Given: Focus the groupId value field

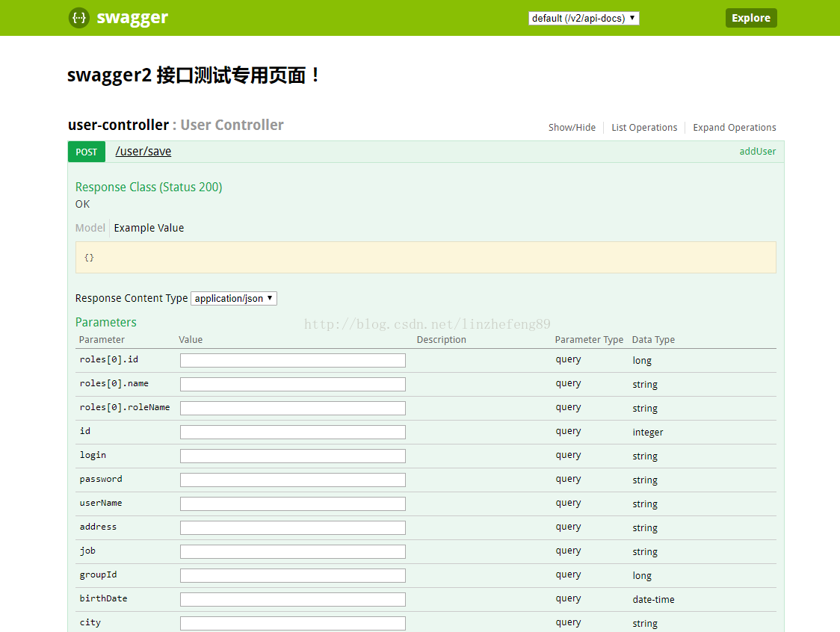Looking at the screenshot, I should [292, 576].
